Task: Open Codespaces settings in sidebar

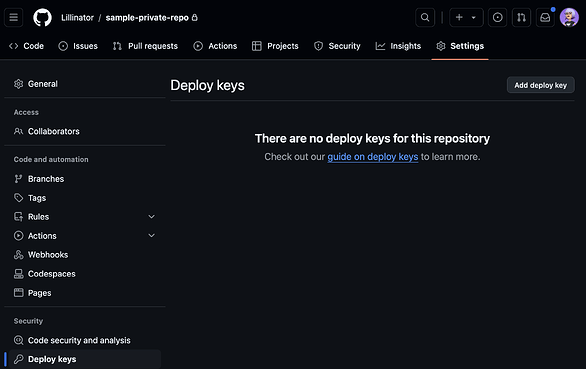Action: (85, 274)
